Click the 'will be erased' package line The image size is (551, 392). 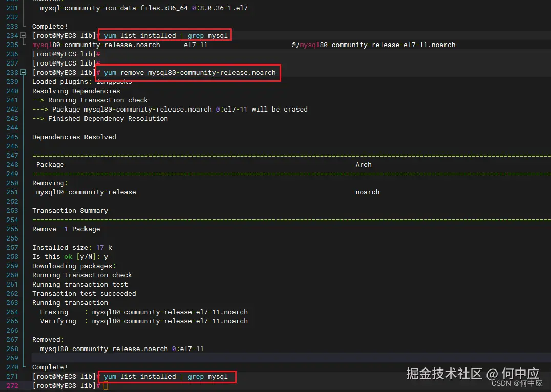tap(169, 109)
